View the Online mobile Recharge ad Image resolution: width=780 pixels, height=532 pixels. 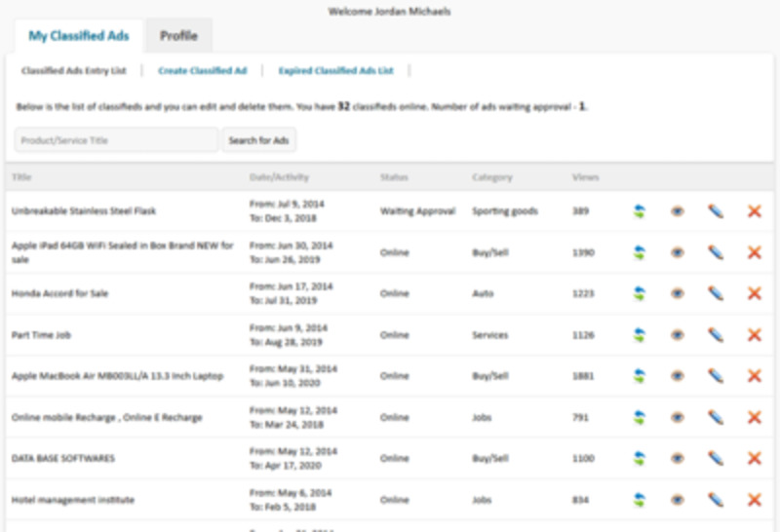pos(677,417)
